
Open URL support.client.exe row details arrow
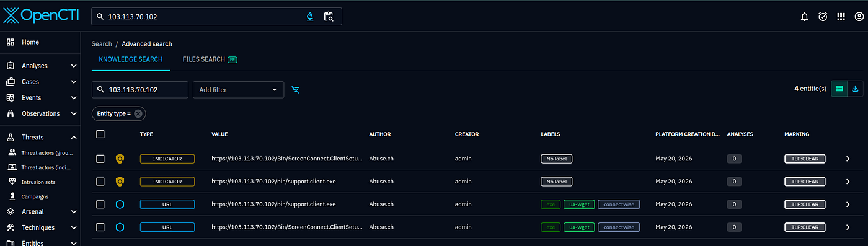coord(848,204)
